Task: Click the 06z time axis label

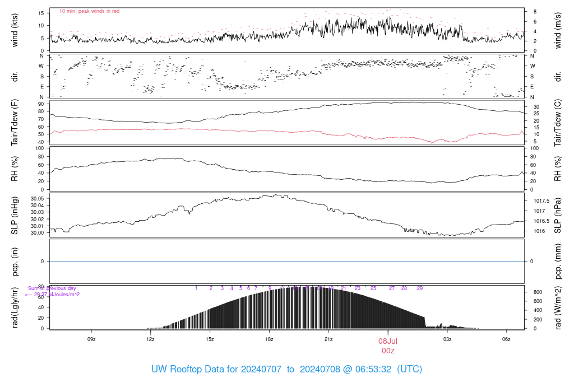Action: click(506, 339)
